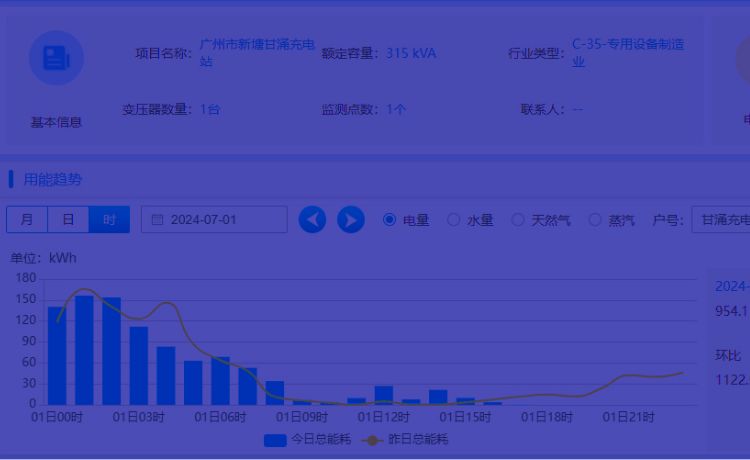Click monitoring points value 1个
750x460 pixels.
click(x=396, y=110)
